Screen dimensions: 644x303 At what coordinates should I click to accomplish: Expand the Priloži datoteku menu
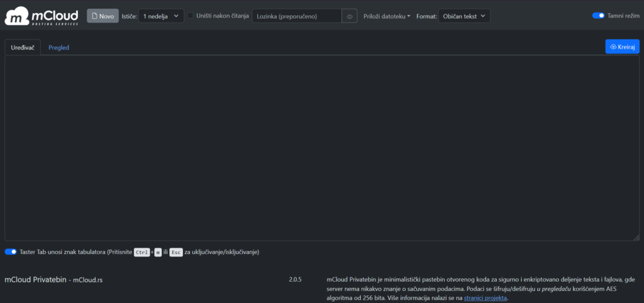(387, 16)
